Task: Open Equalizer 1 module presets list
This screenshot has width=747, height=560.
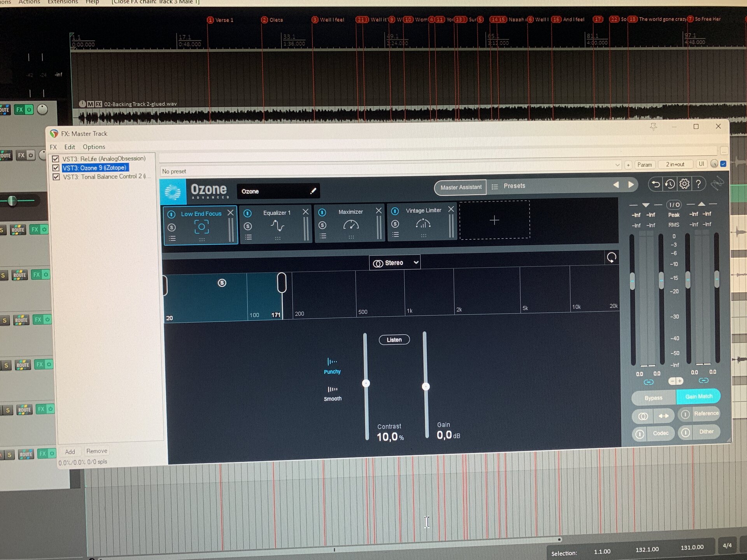Action: (248, 237)
